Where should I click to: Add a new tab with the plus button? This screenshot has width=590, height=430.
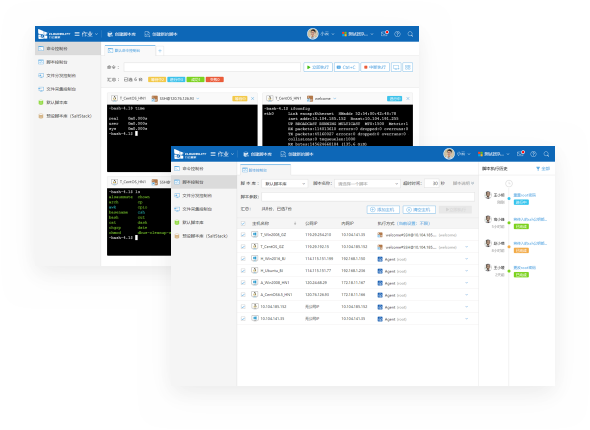point(160,50)
